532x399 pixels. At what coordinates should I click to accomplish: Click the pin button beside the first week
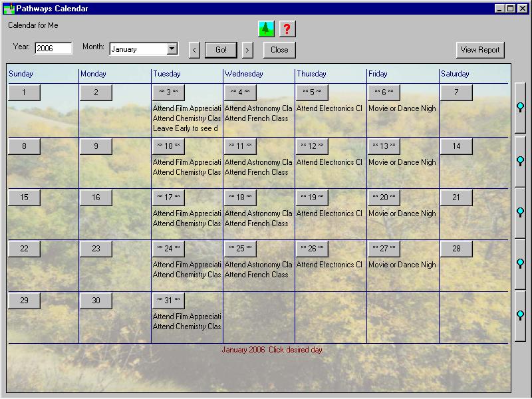pos(521,108)
